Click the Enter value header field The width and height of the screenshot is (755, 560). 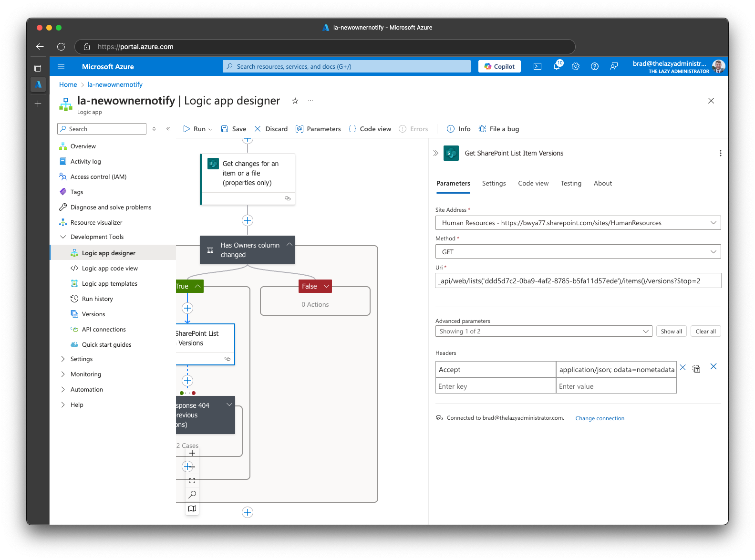(x=616, y=386)
